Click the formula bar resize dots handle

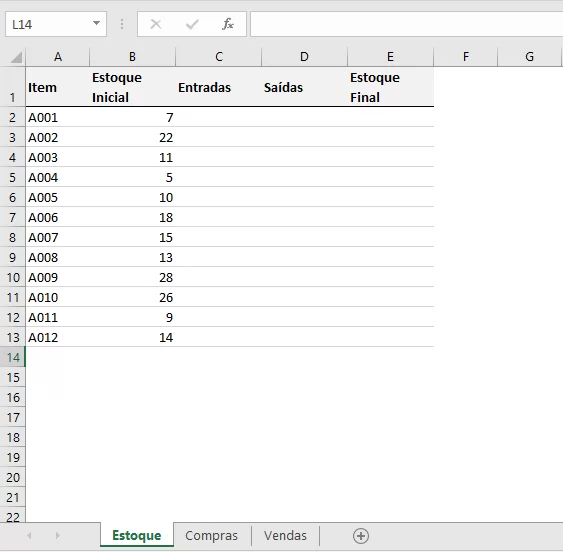(122, 24)
